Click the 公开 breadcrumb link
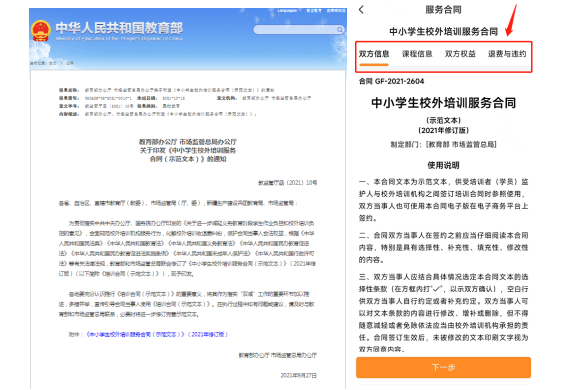 (x=70, y=63)
